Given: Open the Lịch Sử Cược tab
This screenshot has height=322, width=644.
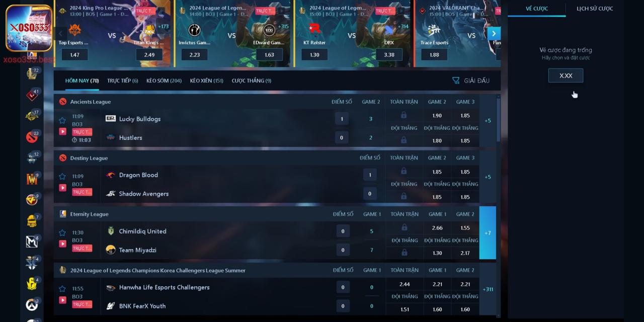Looking at the screenshot, I should click(595, 9).
